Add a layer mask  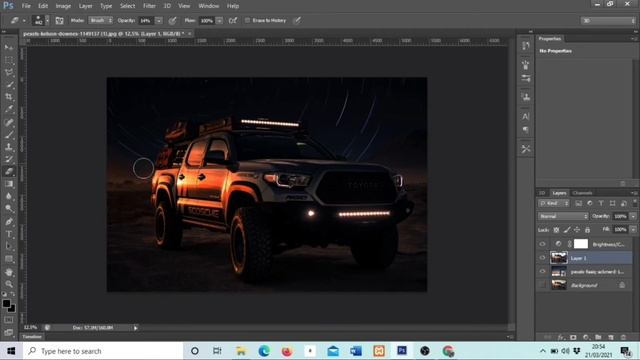[573, 337]
